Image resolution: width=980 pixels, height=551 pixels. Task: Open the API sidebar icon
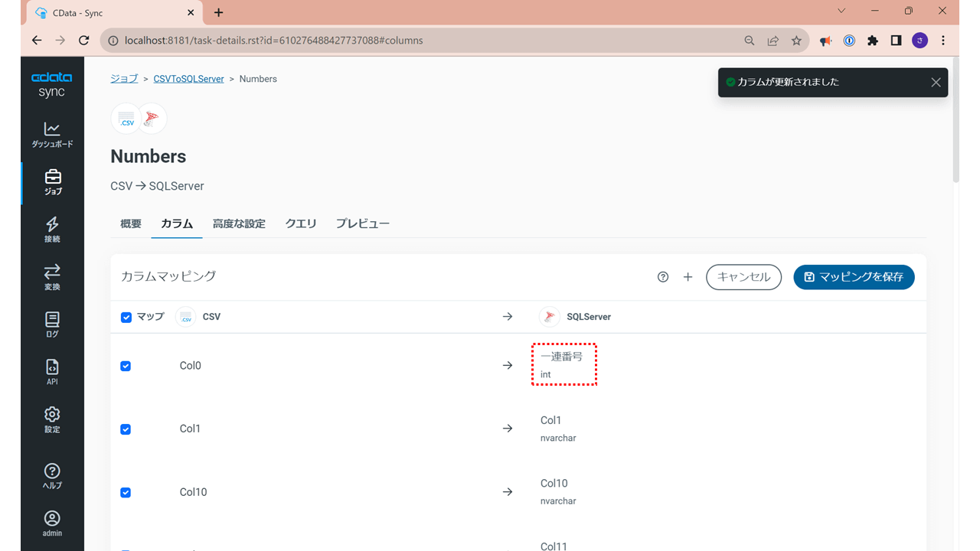(x=52, y=372)
